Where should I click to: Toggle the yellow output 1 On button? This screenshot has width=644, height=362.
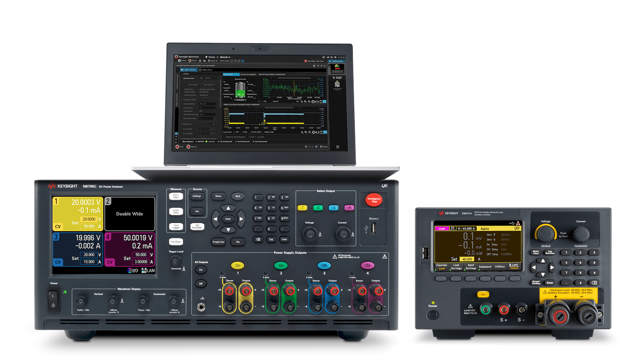click(238, 265)
